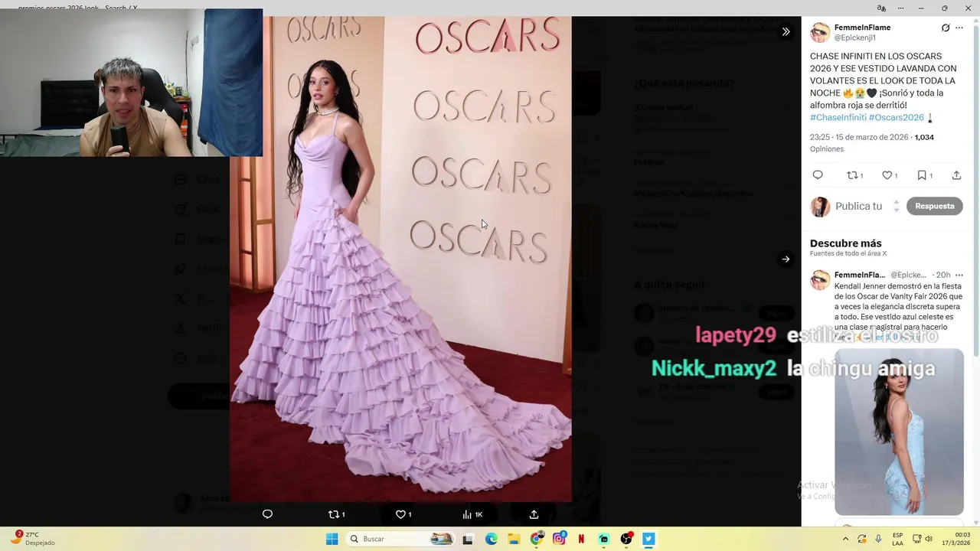Open the three-dot menu of the main tweet
Image resolution: width=980 pixels, height=551 pixels.
[x=959, y=28]
